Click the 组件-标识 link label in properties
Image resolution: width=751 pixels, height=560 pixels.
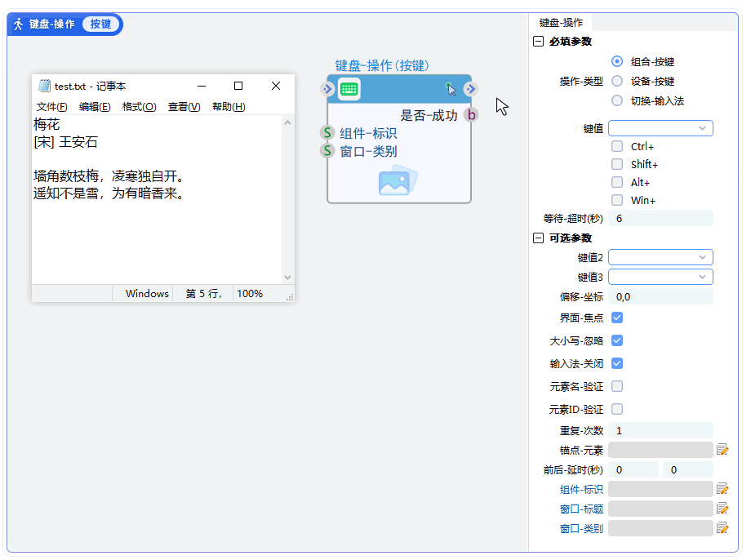point(581,489)
